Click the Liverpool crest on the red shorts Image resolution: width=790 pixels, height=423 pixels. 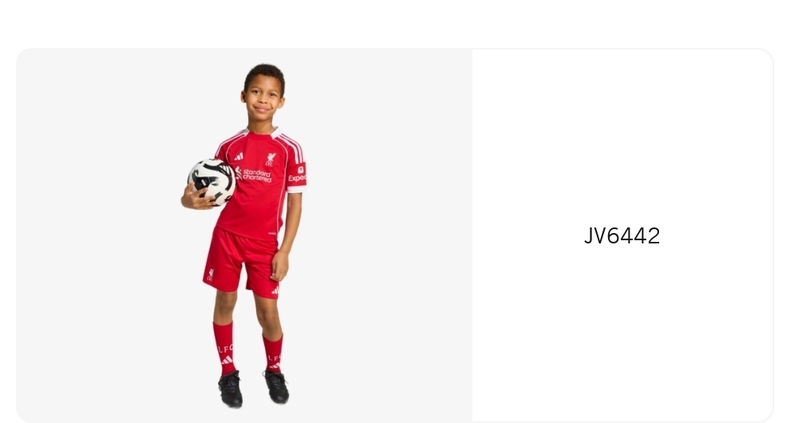click(x=210, y=274)
